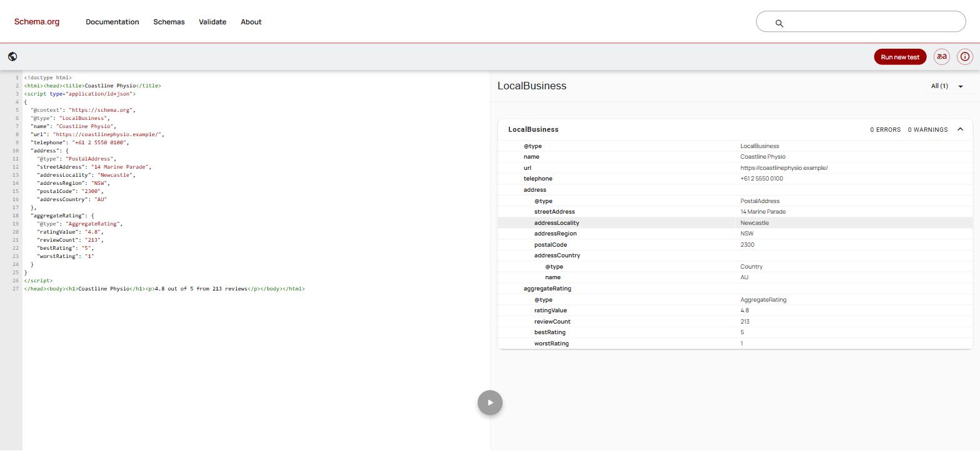Click the 0 ERRORS indicator
Screen dimensions: 980x451
click(x=885, y=130)
